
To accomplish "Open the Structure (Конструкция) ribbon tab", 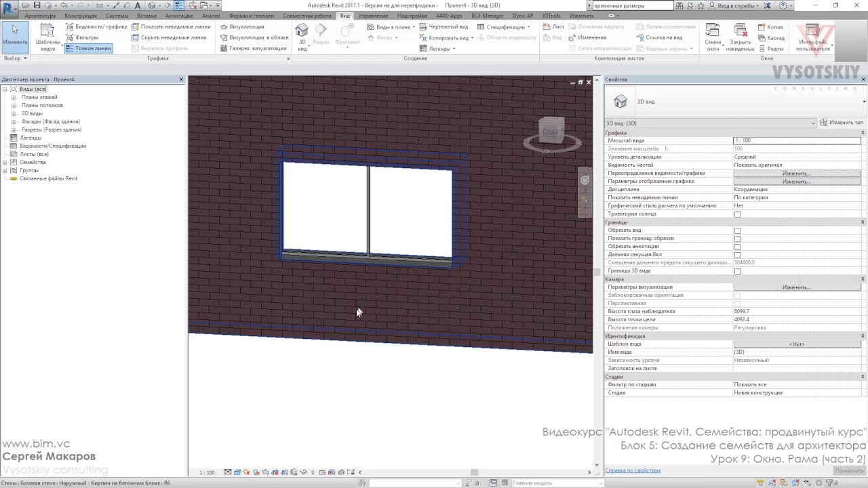I will point(81,16).
